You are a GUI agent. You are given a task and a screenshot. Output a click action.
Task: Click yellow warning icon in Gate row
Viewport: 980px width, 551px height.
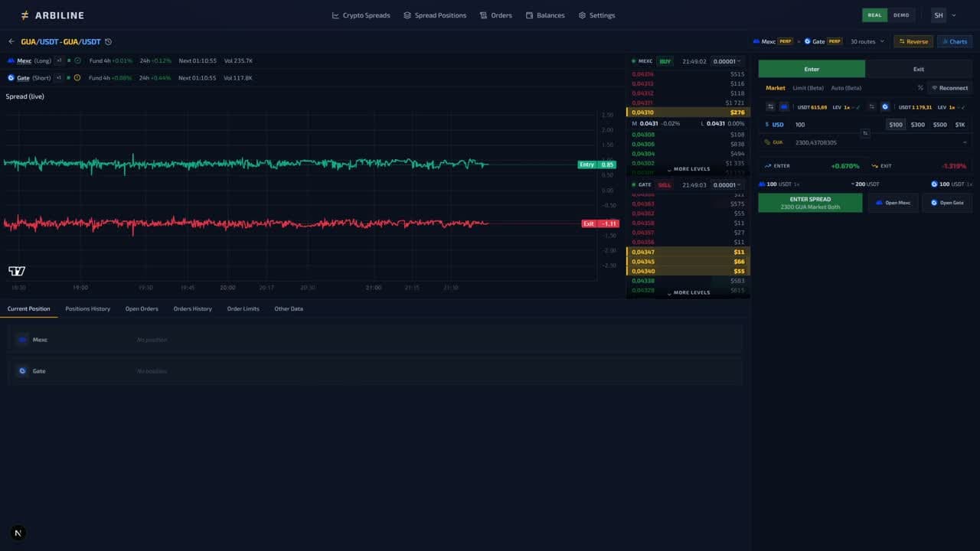[77, 77]
